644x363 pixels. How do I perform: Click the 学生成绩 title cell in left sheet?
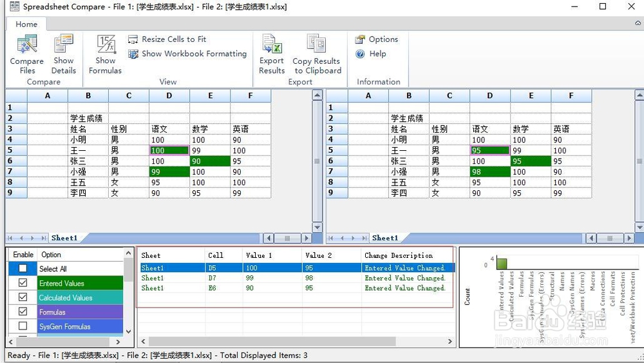pyautogui.click(x=88, y=119)
